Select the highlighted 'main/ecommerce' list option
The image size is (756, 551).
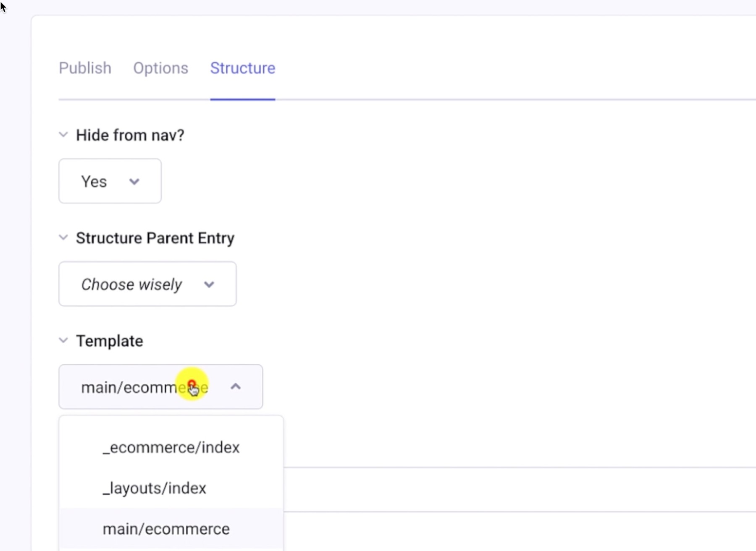tap(166, 529)
